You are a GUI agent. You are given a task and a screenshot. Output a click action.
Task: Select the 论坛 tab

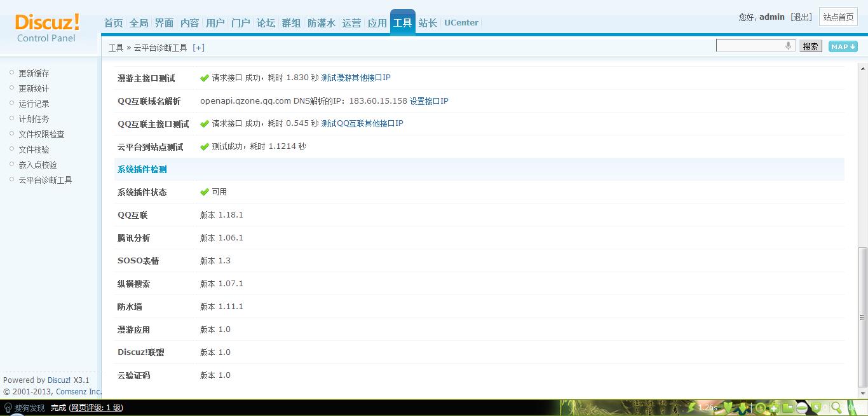pyautogui.click(x=266, y=23)
